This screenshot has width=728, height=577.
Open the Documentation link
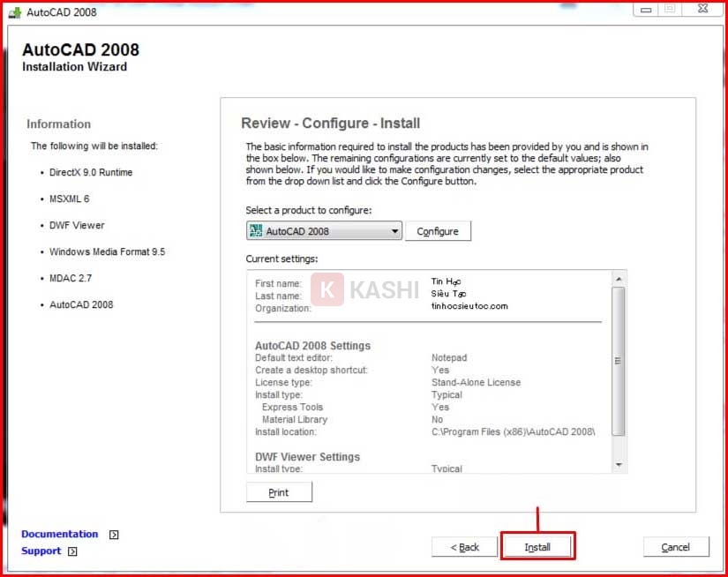60,534
